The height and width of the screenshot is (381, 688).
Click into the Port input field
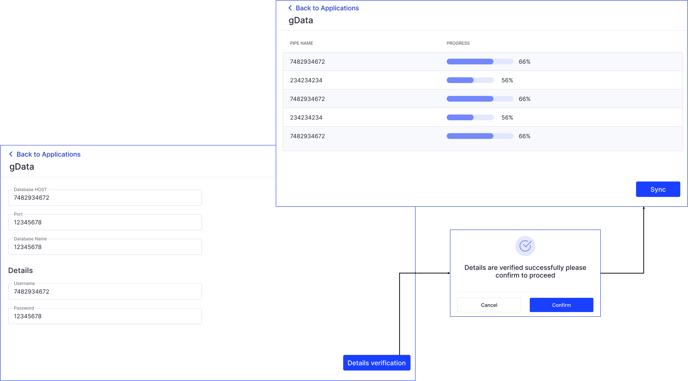(105, 222)
